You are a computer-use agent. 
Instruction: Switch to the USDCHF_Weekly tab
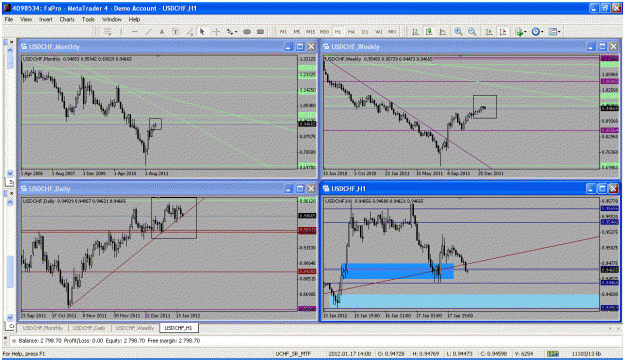[135, 328]
